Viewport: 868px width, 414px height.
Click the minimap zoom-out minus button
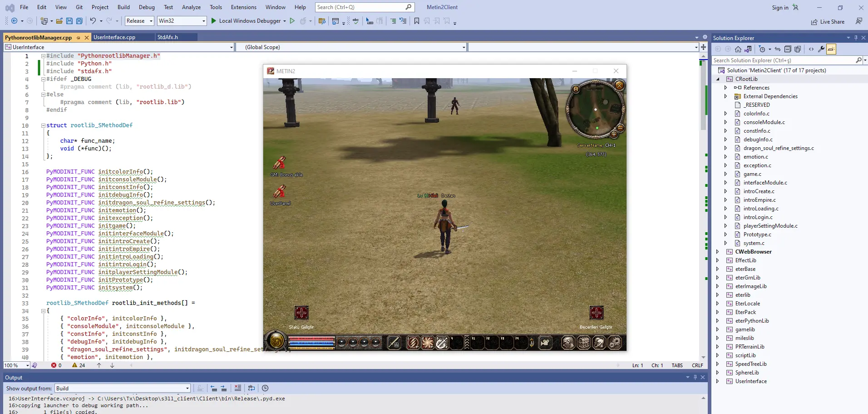620,128
